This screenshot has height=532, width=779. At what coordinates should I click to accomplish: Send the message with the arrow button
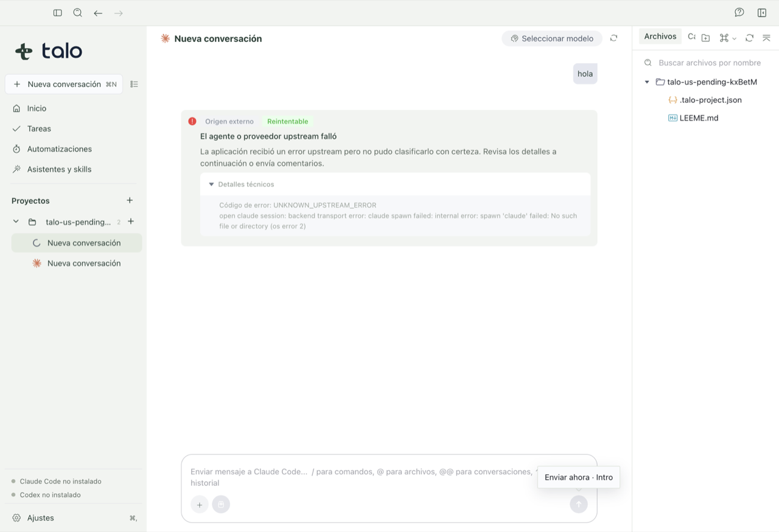[579, 504]
